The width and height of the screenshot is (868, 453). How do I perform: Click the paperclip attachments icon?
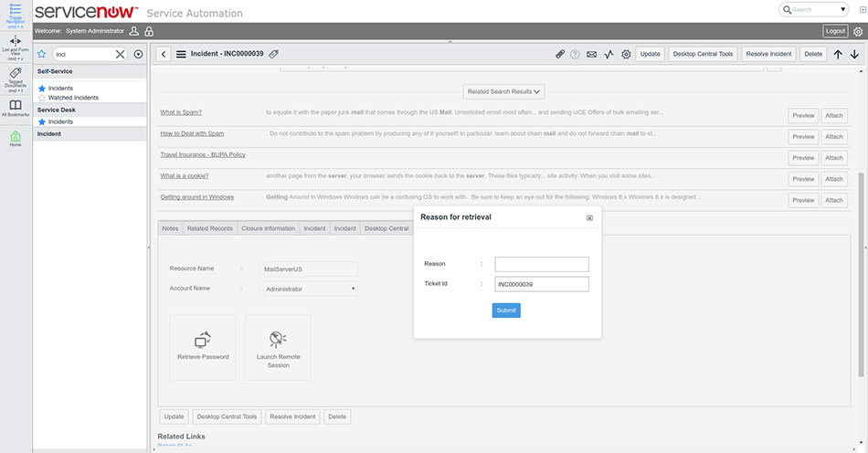click(x=560, y=54)
